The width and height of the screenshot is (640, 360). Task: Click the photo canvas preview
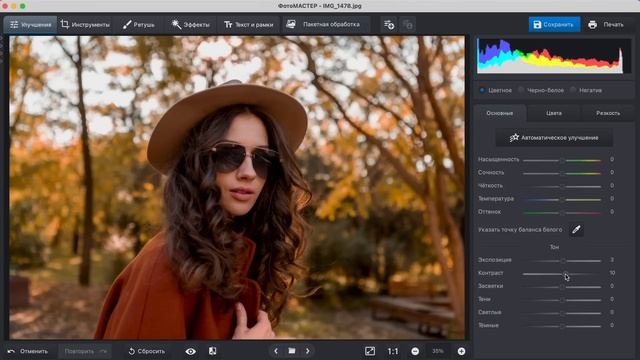[237, 187]
